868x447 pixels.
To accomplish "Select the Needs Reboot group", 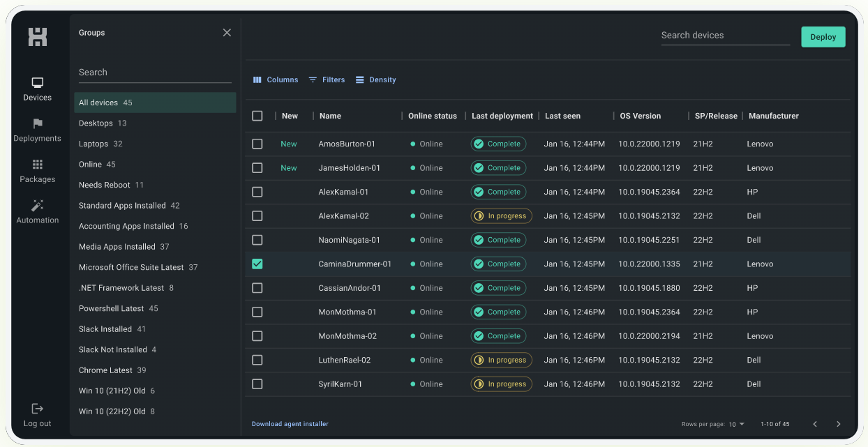I will tap(105, 185).
